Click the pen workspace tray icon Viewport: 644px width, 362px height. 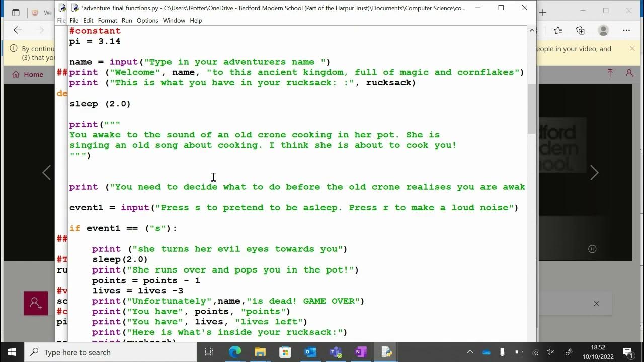point(569,352)
